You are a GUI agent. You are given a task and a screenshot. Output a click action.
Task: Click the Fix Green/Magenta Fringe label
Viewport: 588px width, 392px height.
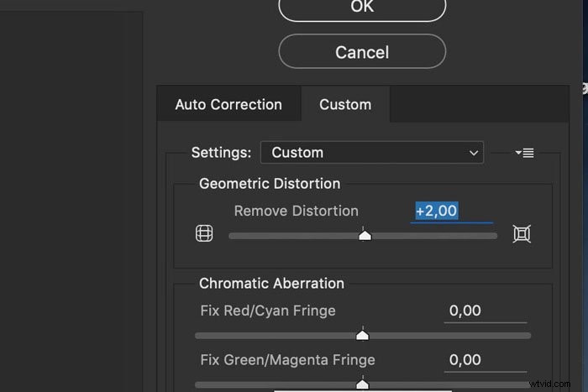click(287, 360)
